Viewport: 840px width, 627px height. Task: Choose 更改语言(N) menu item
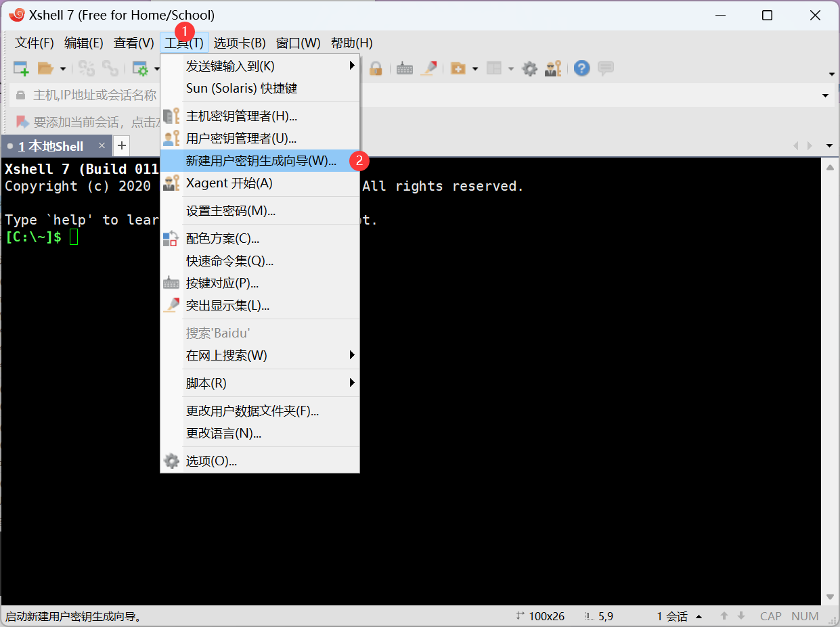260,433
